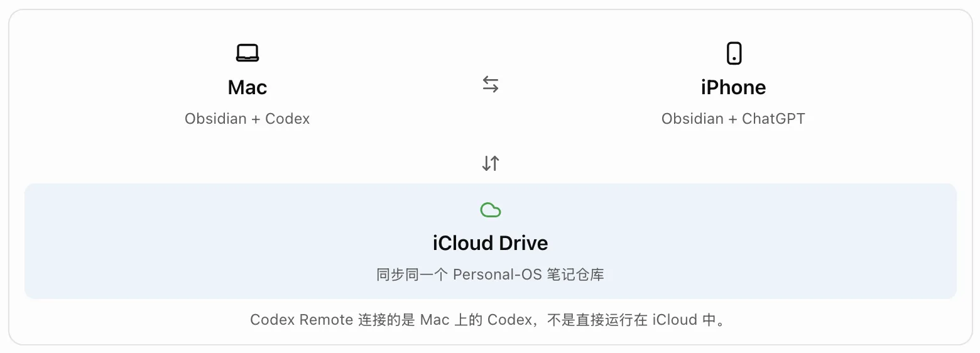Select the iCloud Drive heading
This screenshot has width=980, height=353.
point(491,243)
